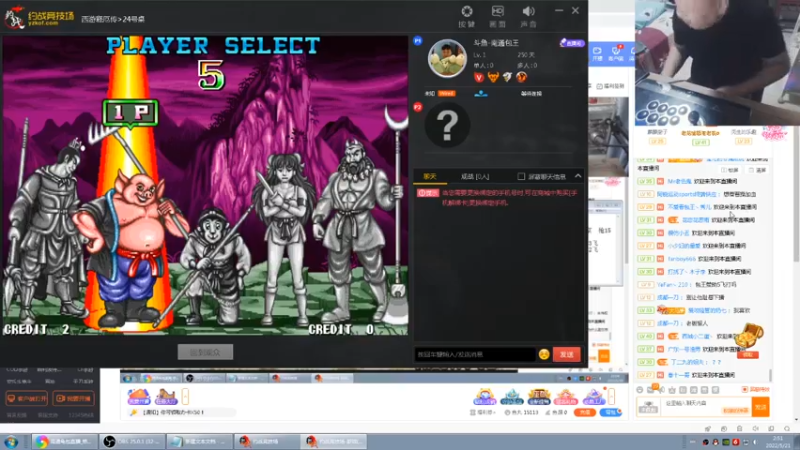Open the text document taskbar item
Image resolution: width=800 pixels, height=450 pixels.
click(200, 441)
